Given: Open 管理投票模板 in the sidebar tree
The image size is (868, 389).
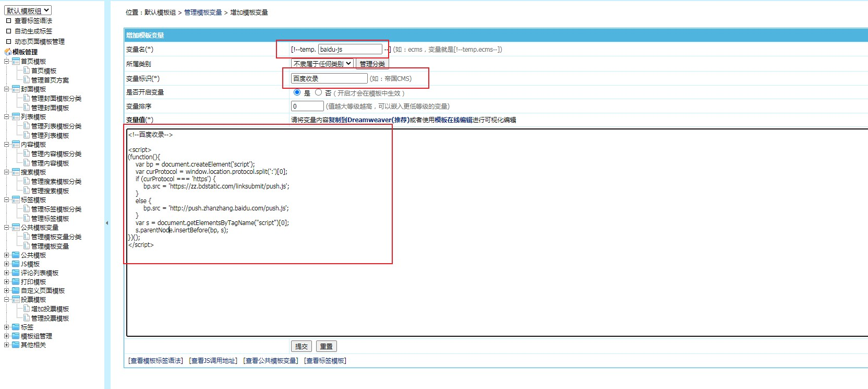Looking at the screenshot, I should (x=50, y=318).
